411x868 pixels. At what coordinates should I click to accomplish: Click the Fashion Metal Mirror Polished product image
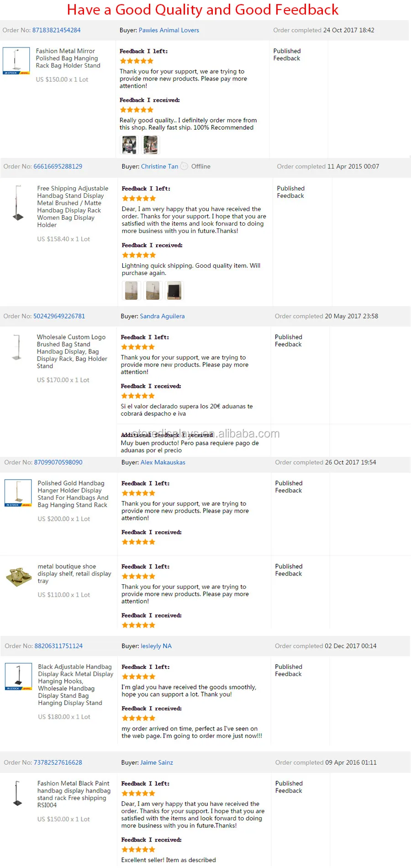point(16,61)
